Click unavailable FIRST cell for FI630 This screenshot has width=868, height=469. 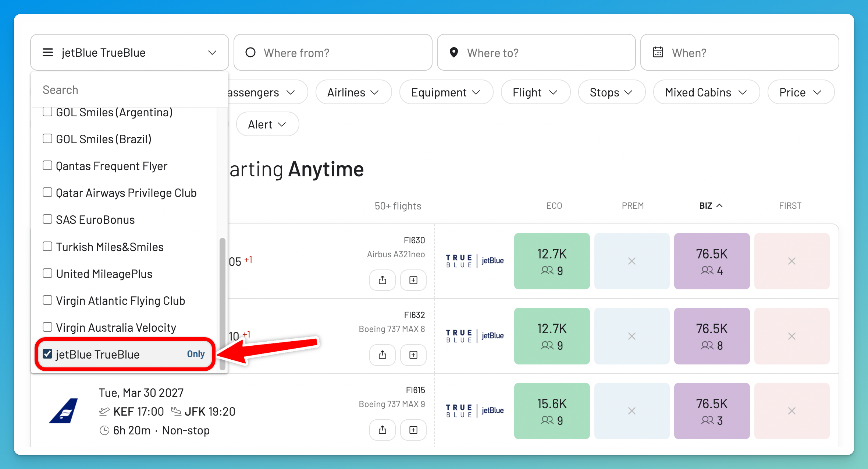792,261
